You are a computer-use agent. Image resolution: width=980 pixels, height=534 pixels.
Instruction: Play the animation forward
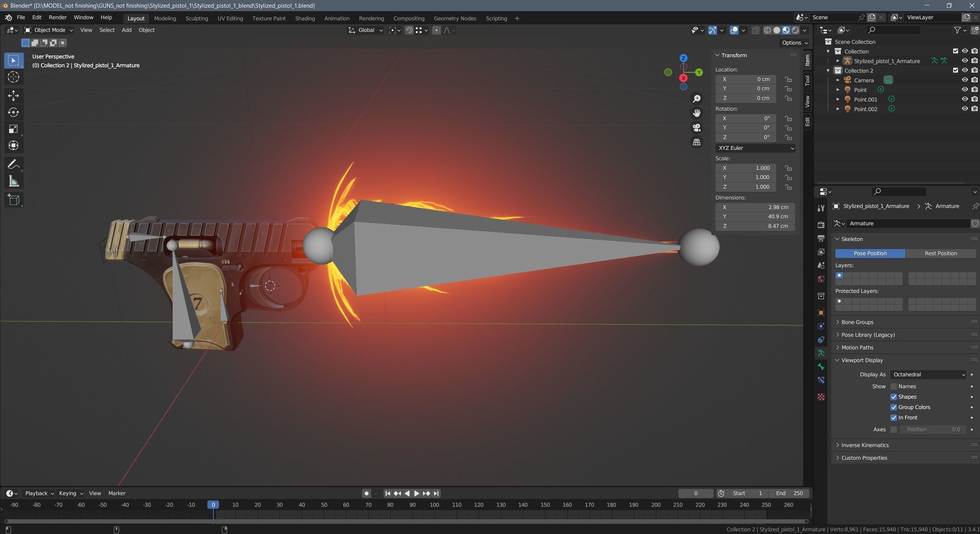[x=416, y=493]
